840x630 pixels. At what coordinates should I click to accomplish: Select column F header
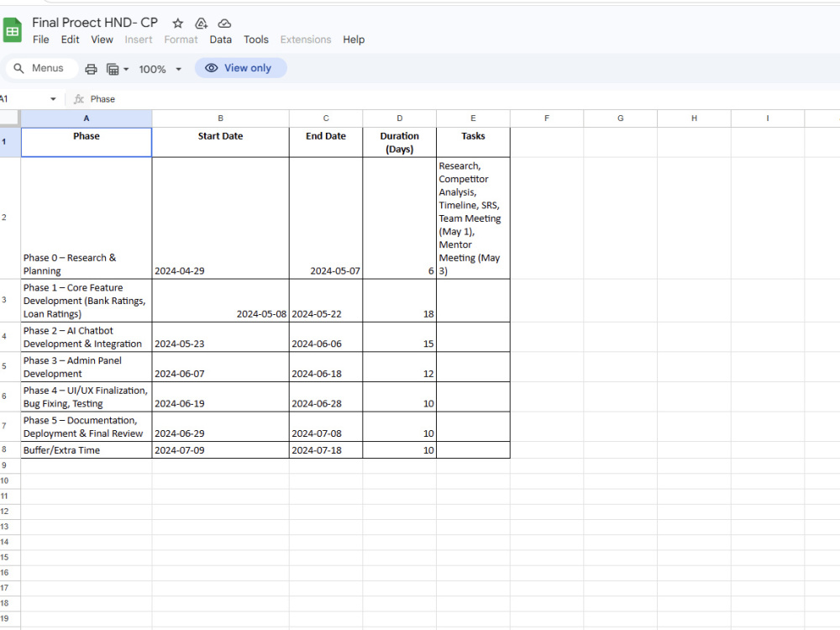[547, 118]
